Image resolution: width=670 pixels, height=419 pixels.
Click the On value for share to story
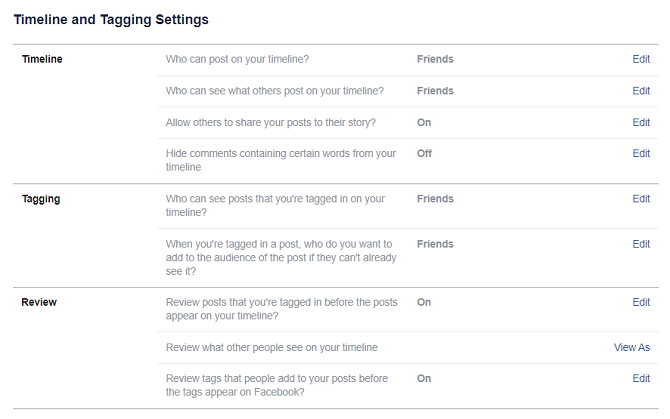[424, 122]
